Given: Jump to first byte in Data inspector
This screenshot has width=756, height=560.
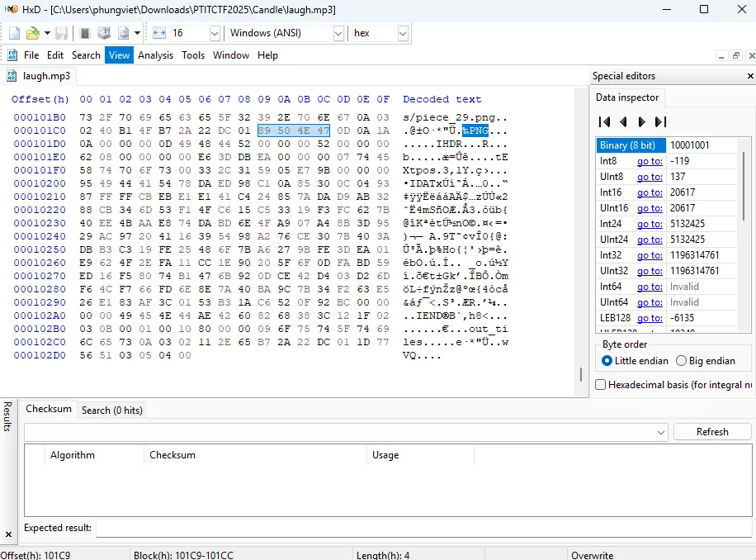Looking at the screenshot, I should (x=604, y=121).
